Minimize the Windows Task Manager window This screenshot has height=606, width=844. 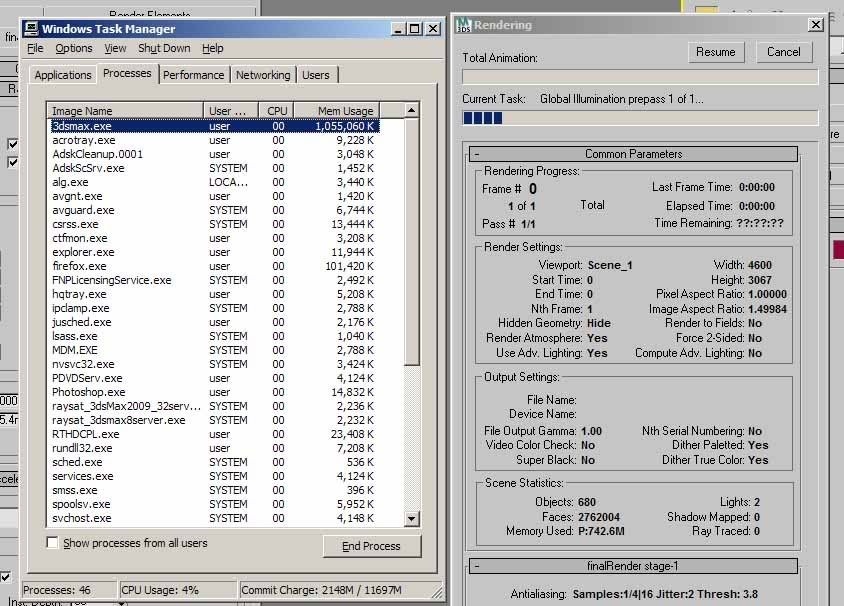[x=398, y=29]
